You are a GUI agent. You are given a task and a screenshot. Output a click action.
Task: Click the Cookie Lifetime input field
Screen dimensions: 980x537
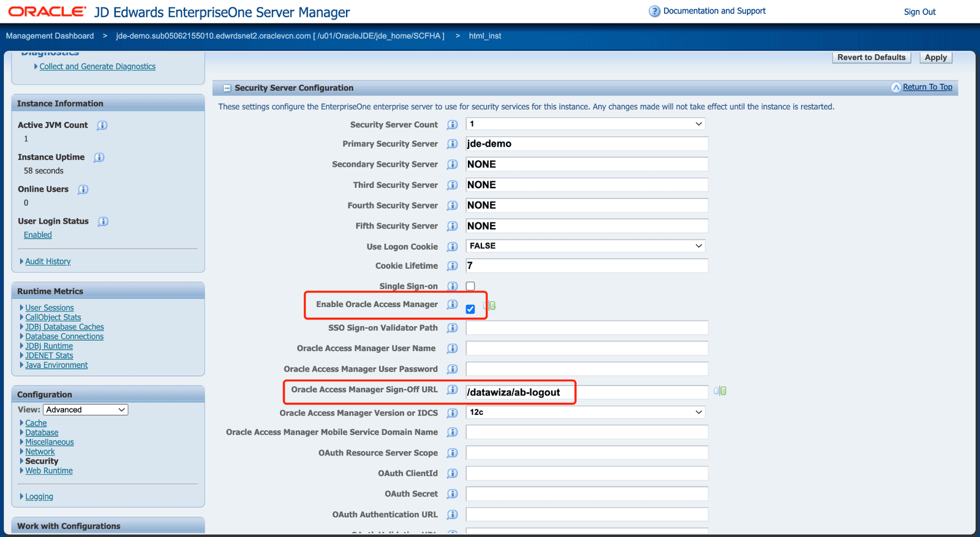click(587, 265)
